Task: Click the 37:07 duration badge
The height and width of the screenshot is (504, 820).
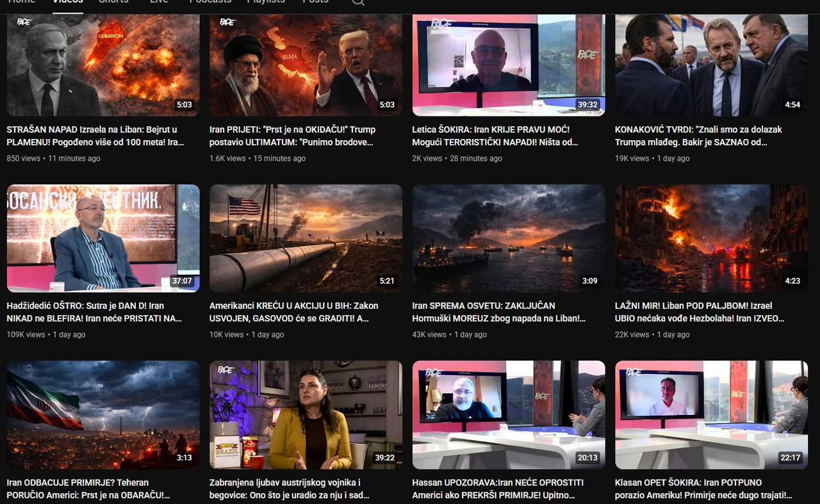Action: click(x=182, y=281)
